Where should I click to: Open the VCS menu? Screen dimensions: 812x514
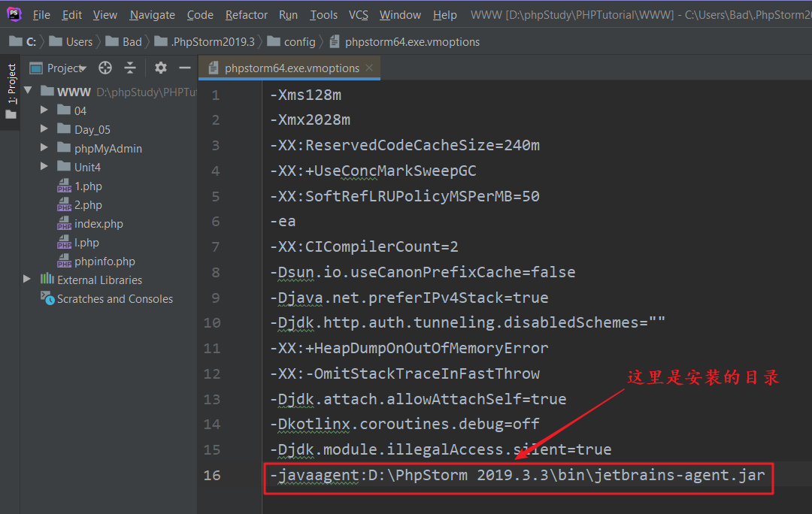point(359,15)
